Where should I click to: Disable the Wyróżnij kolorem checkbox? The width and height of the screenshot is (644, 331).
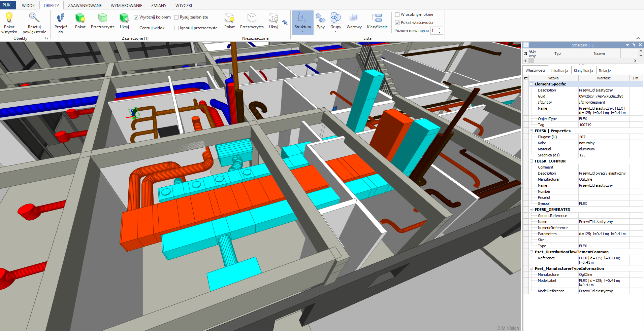click(x=136, y=17)
